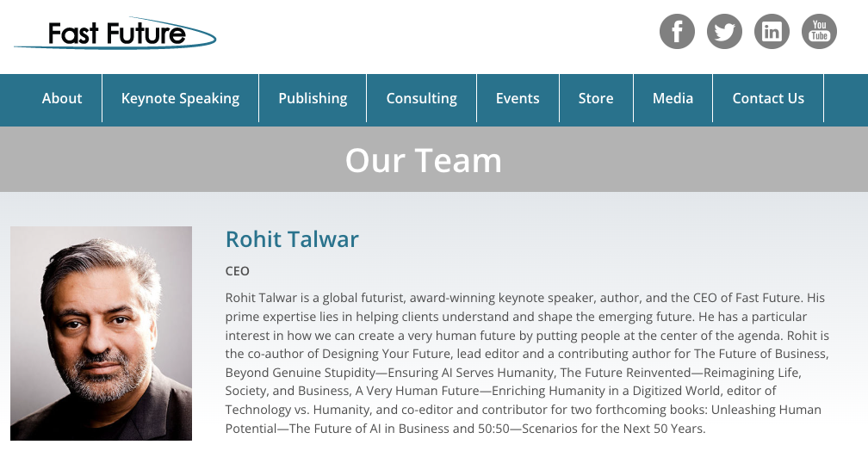Open the Store page
This screenshot has width=868, height=457.
point(596,98)
